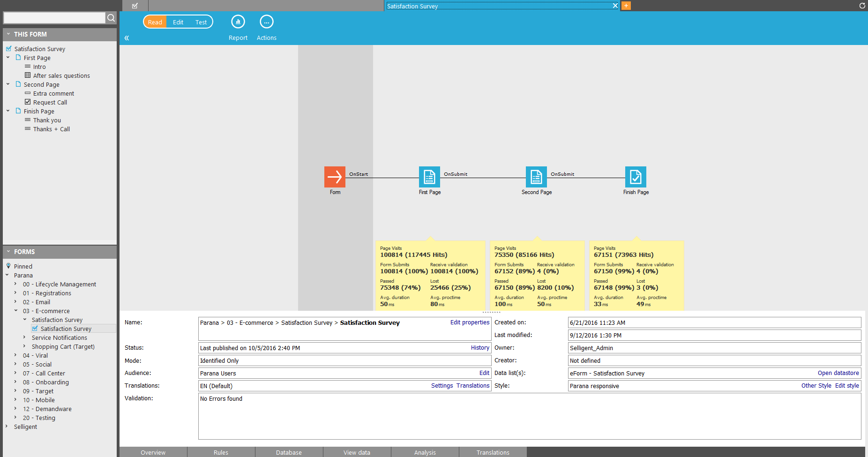Screen dimensions: 868x457
Task: Expand the 04 - Viral folder
Action: (15, 355)
